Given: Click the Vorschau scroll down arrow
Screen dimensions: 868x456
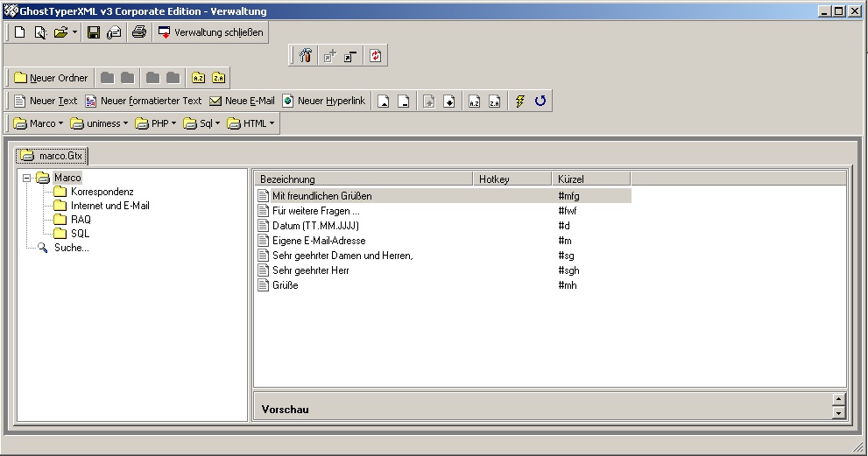Looking at the screenshot, I should (838, 412).
